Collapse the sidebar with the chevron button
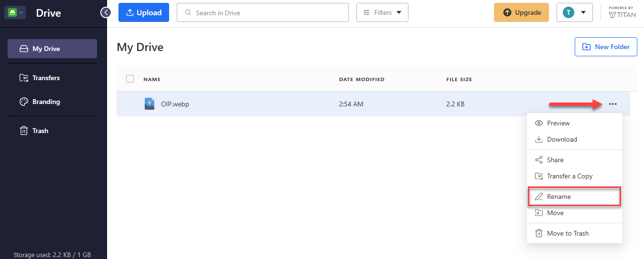The height and width of the screenshot is (259, 644). 106,12
